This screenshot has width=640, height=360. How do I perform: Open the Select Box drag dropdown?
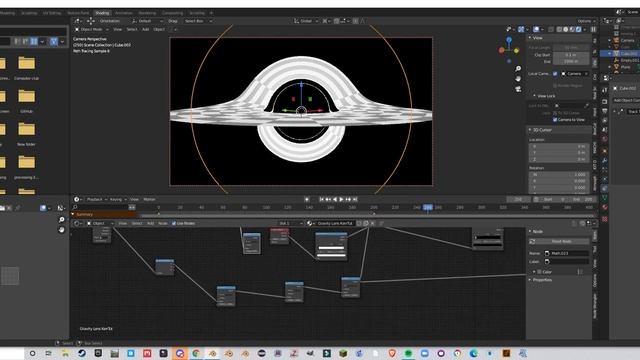[198, 21]
